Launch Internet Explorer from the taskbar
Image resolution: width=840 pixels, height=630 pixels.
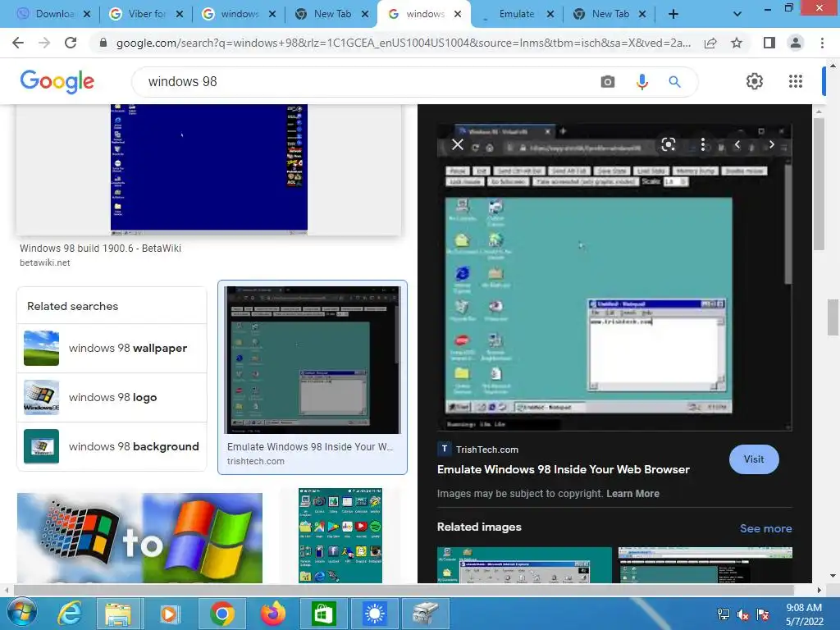70,614
